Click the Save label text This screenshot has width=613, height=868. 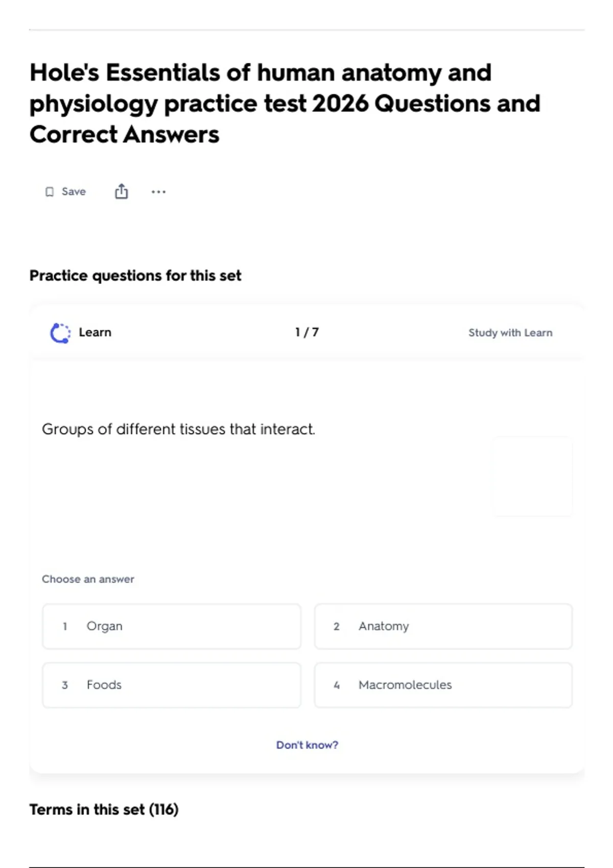click(x=74, y=192)
